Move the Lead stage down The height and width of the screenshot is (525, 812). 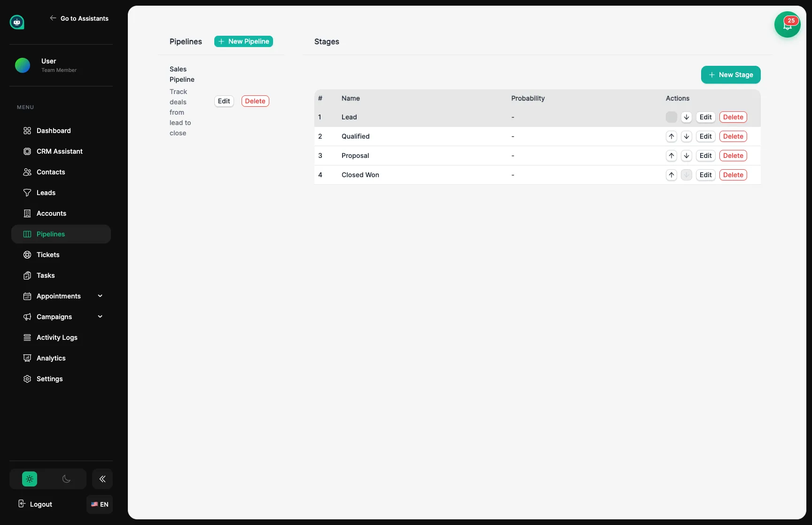pos(687,117)
